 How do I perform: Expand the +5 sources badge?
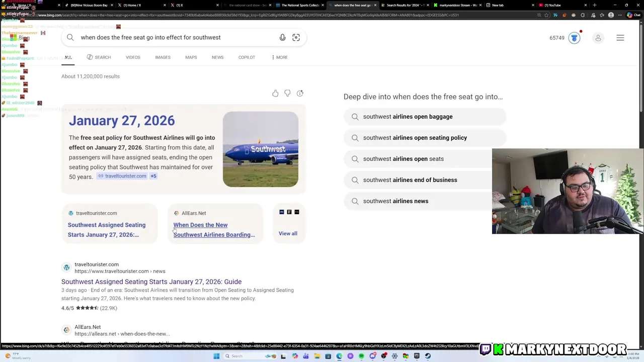tap(153, 176)
